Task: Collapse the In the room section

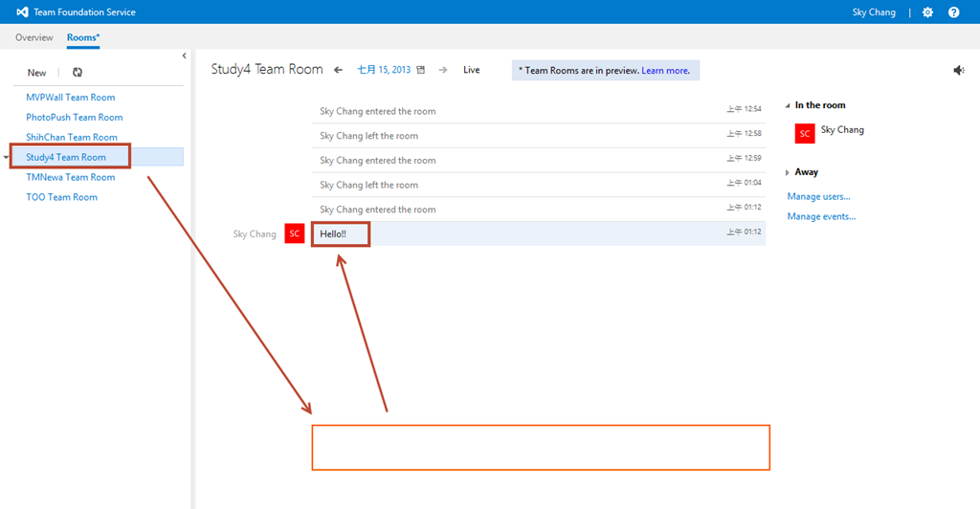Action: [x=788, y=105]
